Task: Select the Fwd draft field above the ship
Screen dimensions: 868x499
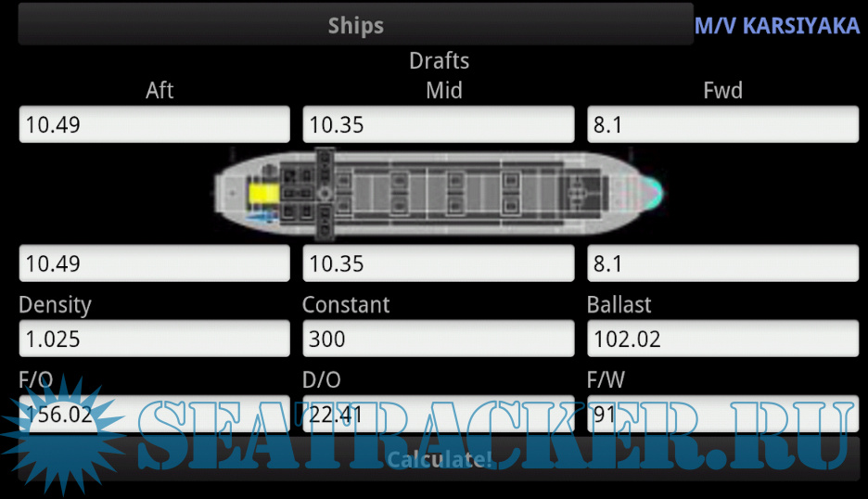Action: click(x=723, y=124)
